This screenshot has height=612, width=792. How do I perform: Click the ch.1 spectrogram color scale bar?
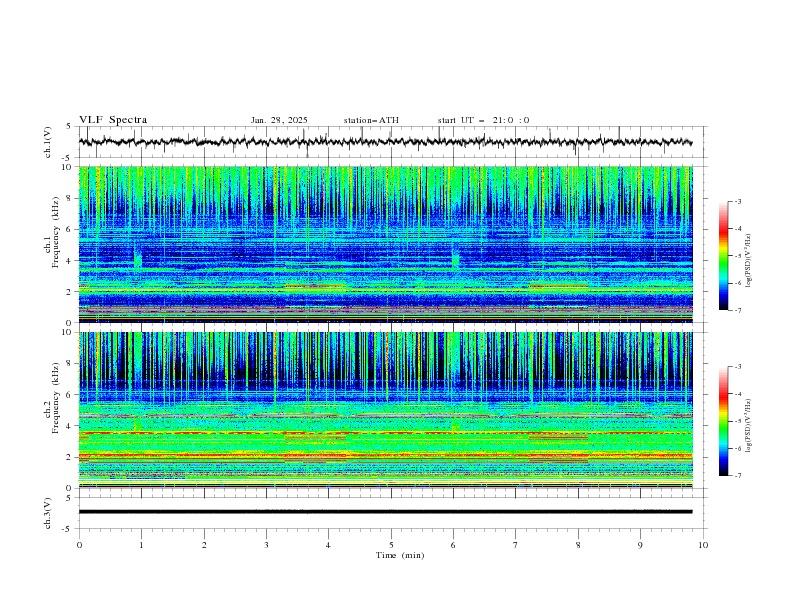coord(724,256)
